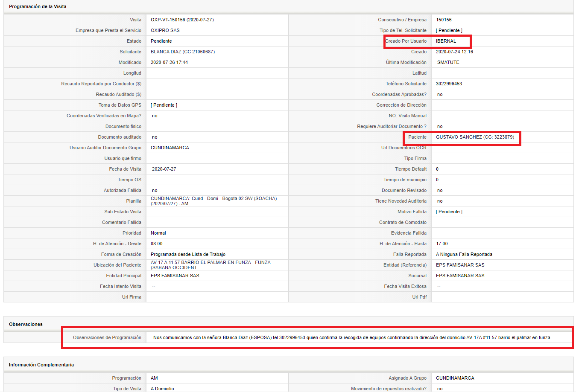Click the Documento Revisado value no
576x392 pixels.
[440, 190]
